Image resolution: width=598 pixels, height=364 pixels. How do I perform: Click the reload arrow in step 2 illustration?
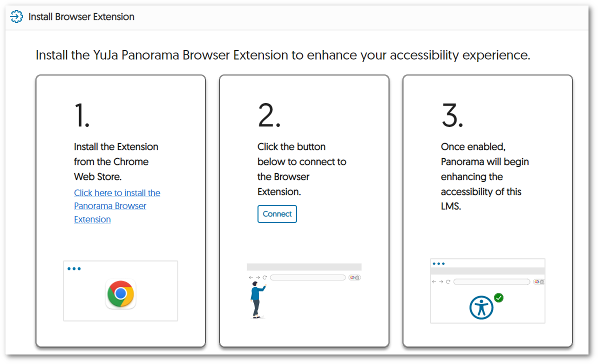[x=264, y=277]
